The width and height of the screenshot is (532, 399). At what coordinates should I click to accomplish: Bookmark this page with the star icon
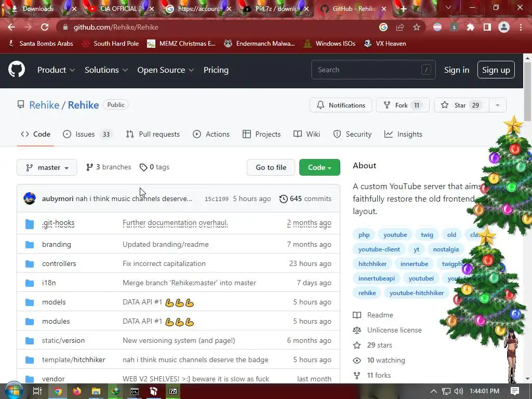click(x=417, y=27)
